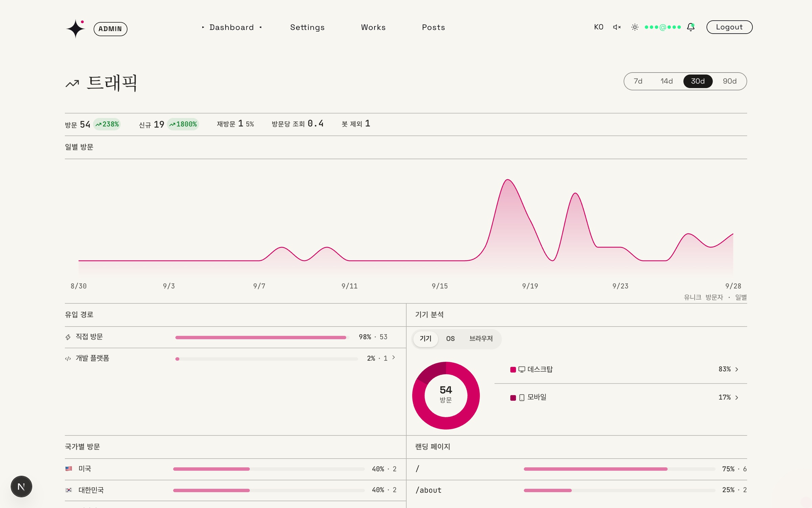812x508 pixels.
Task: Toggle light theme sun icon
Action: coord(635,27)
